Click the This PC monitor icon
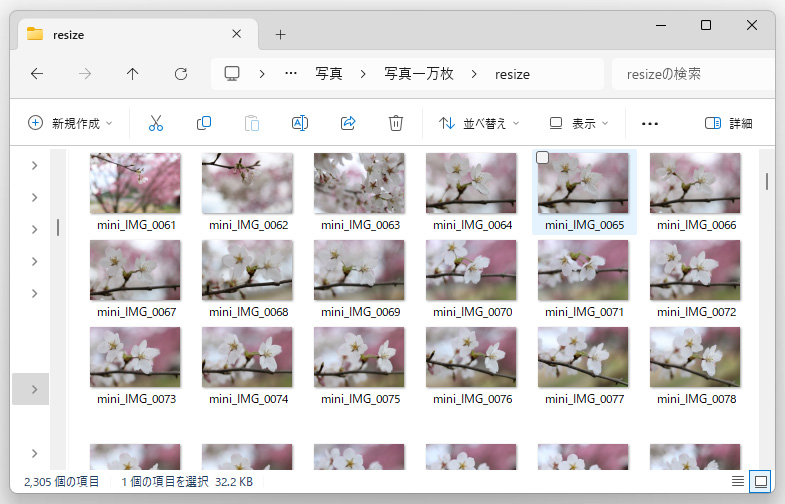 point(232,74)
